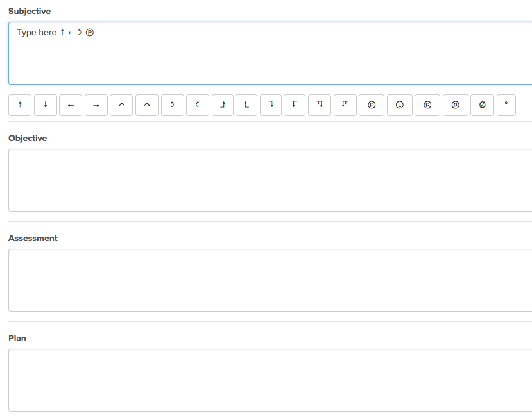
Task: Place cursor in the Plan text area
Action: [x=270, y=380]
